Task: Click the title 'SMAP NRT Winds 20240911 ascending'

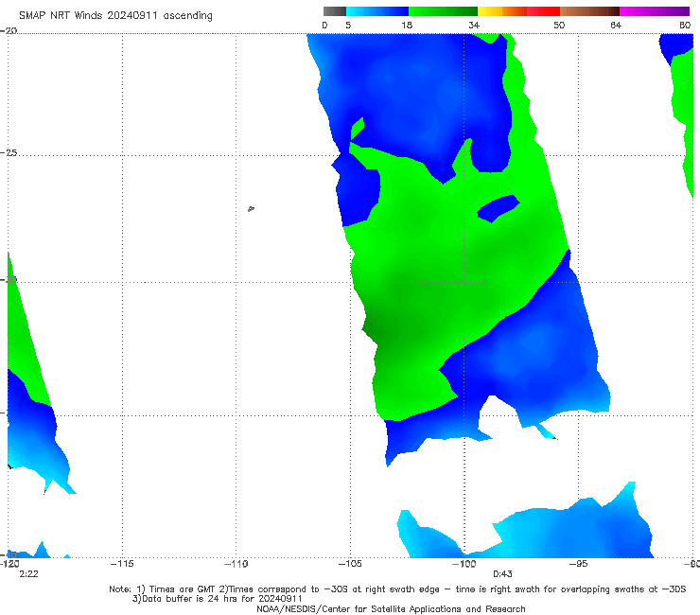Action: [x=115, y=16]
